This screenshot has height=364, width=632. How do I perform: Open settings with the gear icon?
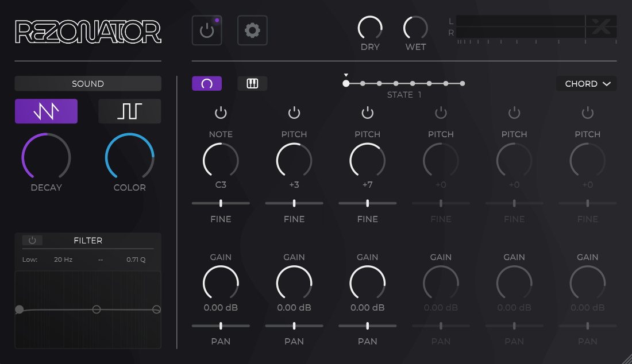pos(252,30)
